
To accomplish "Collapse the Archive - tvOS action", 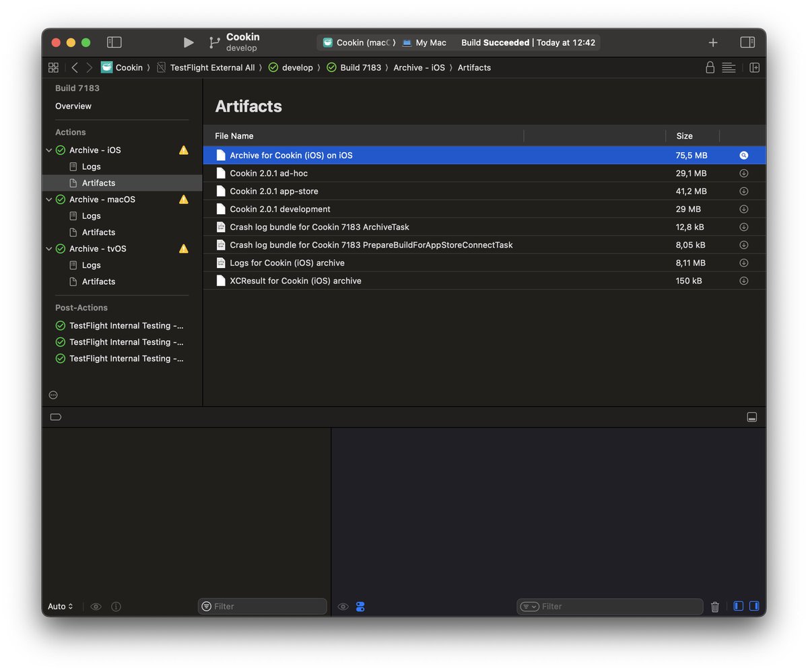I will [x=48, y=248].
